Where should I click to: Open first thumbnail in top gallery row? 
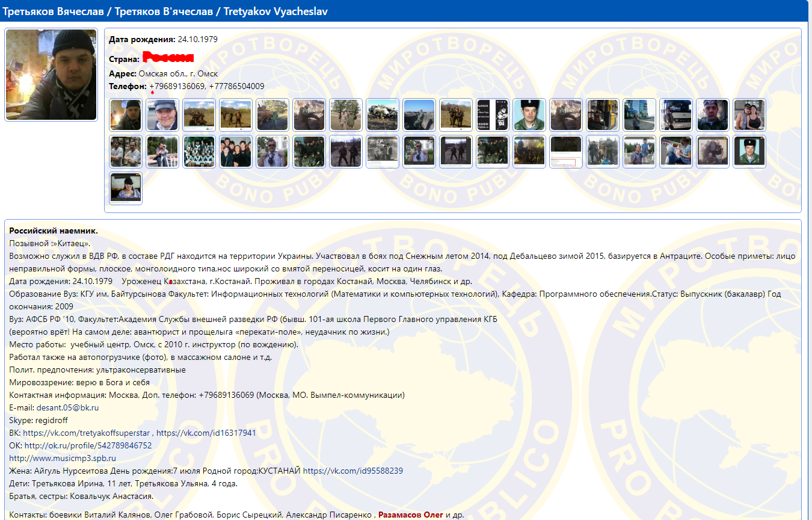pyautogui.click(x=126, y=115)
